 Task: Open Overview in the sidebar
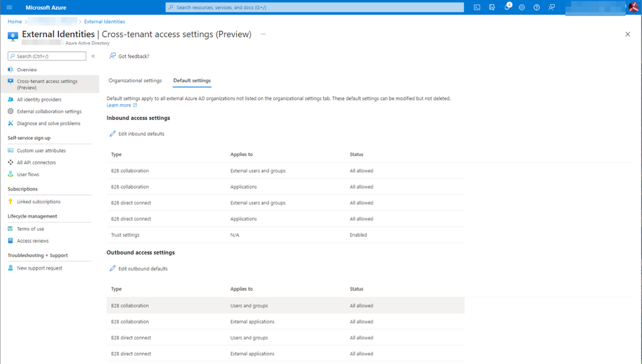point(27,70)
